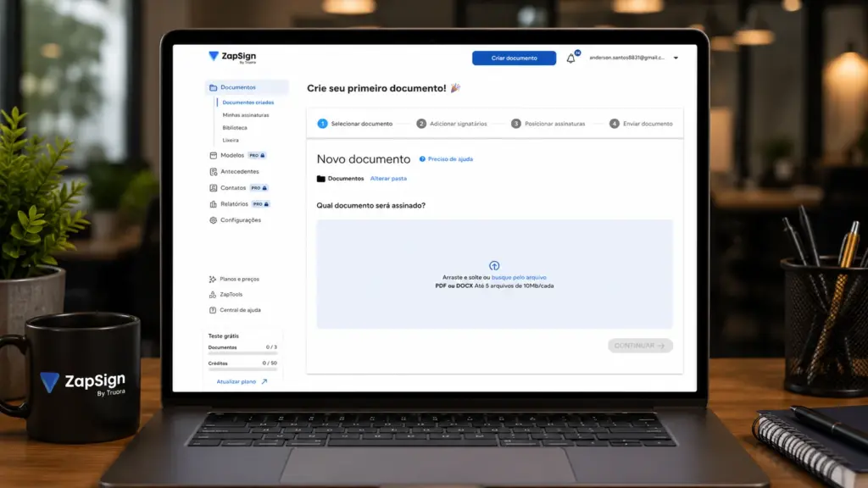Image resolution: width=868 pixels, height=488 pixels.
Task: Click the ZapTools icon
Action: tap(213, 295)
